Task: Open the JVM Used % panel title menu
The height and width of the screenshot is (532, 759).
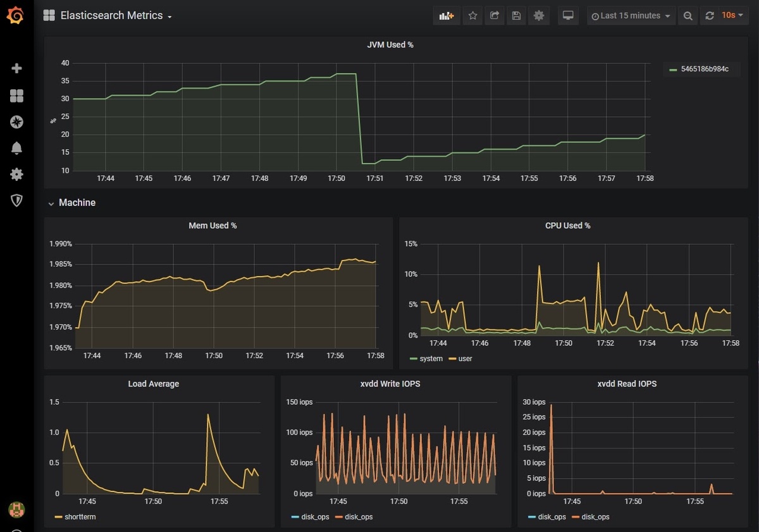Action: coord(390,45)
